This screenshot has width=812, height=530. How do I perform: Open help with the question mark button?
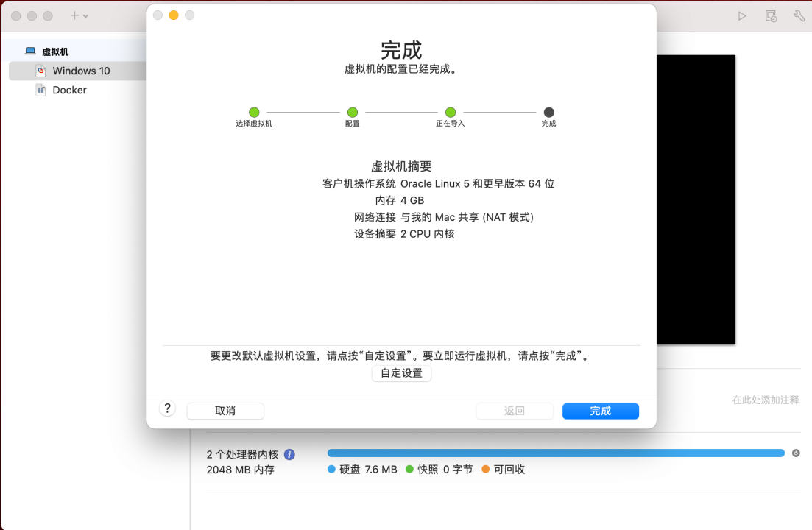[167, 409]
